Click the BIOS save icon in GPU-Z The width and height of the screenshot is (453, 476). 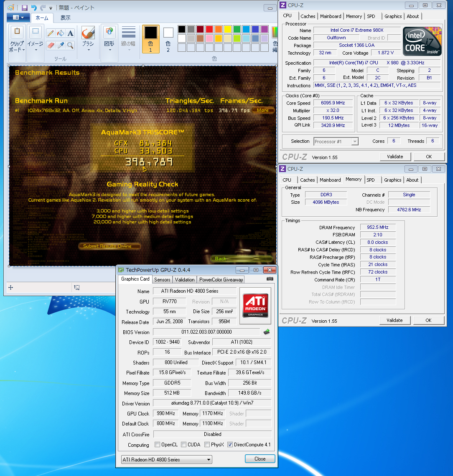pos(267,332)
